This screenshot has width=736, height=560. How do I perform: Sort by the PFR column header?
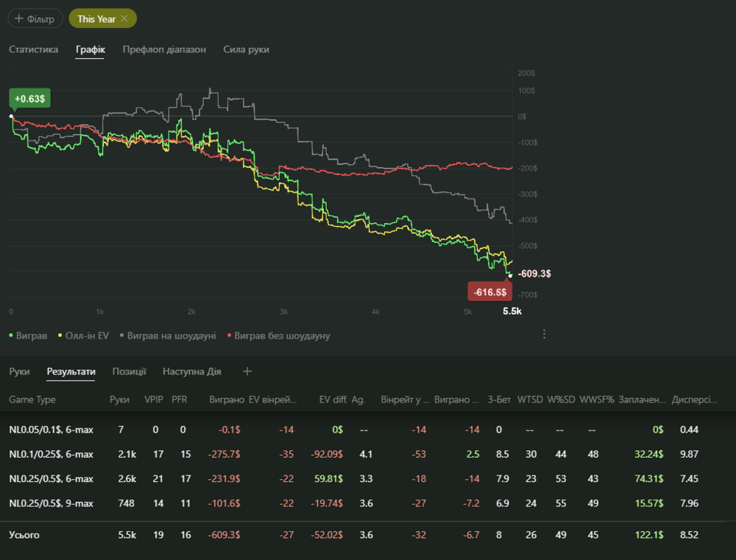[x=180, y=400]
